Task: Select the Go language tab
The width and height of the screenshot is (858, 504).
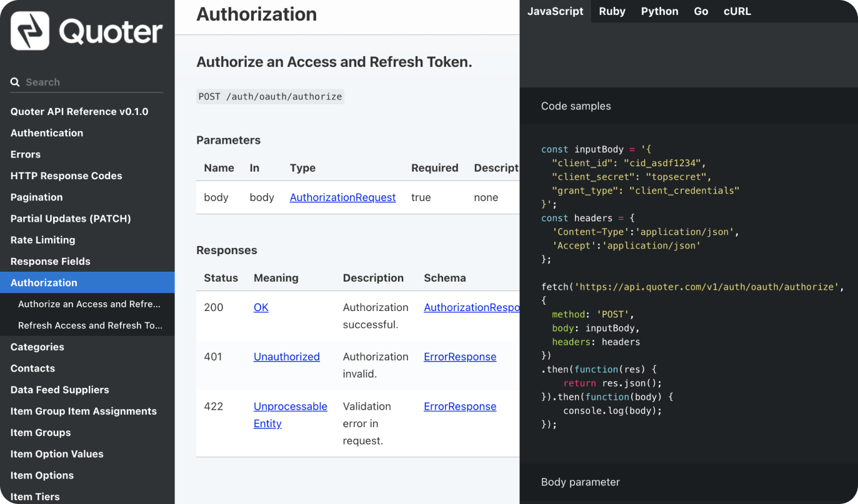Action: [x=701, y=11]
